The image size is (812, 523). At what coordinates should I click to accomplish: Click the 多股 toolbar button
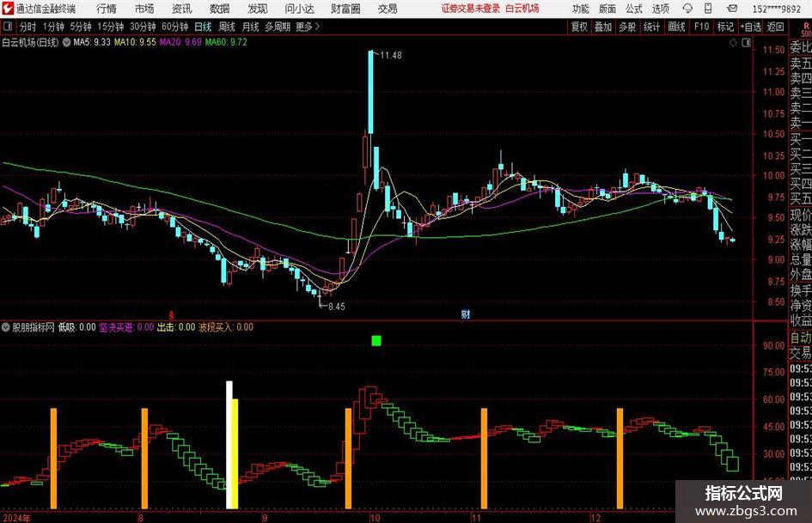pos(627,27)
